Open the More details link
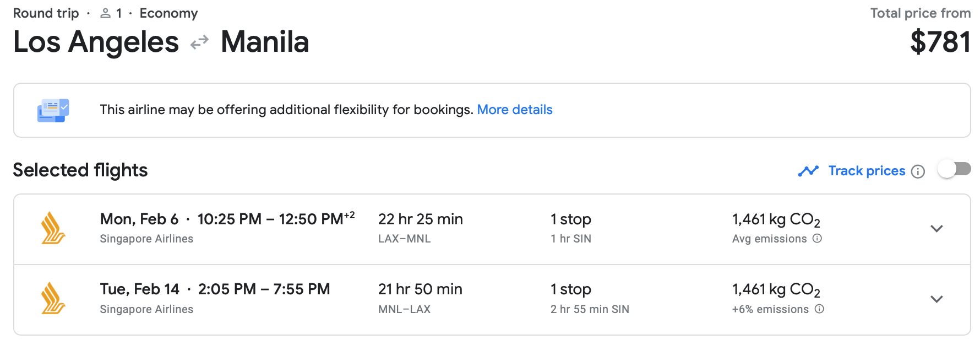Image resolution: width=980 pixels, height=345 pixels. coord(514,110)
